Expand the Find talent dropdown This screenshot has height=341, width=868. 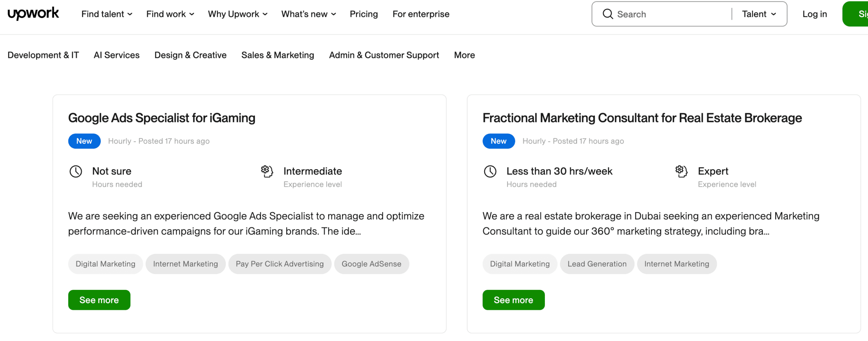click(x=106, y=14)
